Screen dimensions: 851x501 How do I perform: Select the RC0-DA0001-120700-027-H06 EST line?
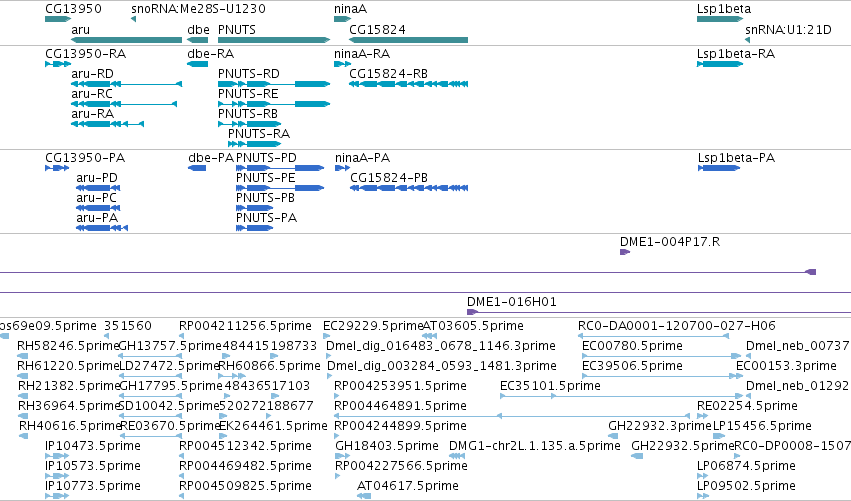653,336
